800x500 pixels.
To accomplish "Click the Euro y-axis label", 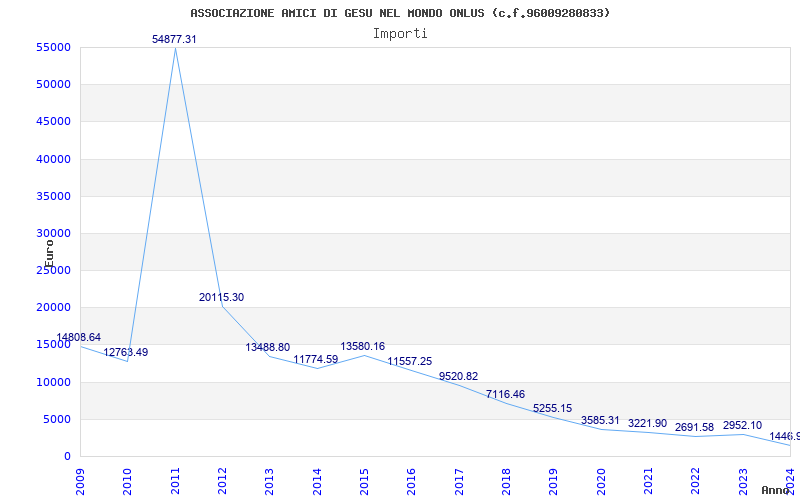I will (x=49, y=254).
